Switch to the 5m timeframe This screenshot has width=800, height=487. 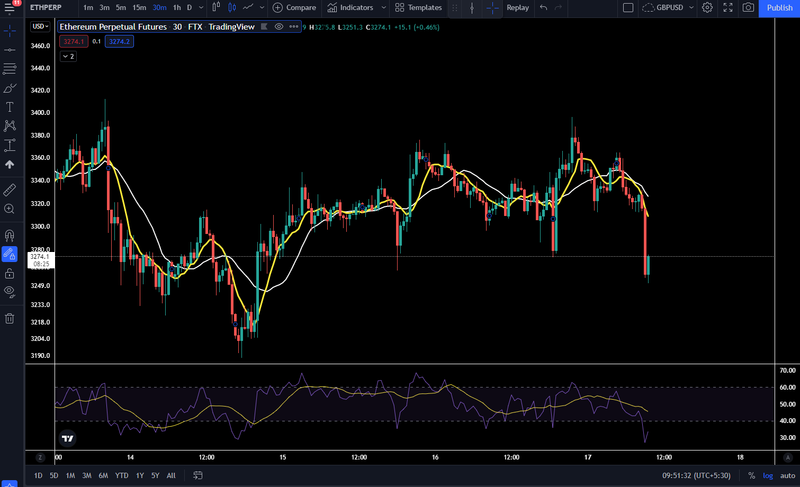point(121,8)
